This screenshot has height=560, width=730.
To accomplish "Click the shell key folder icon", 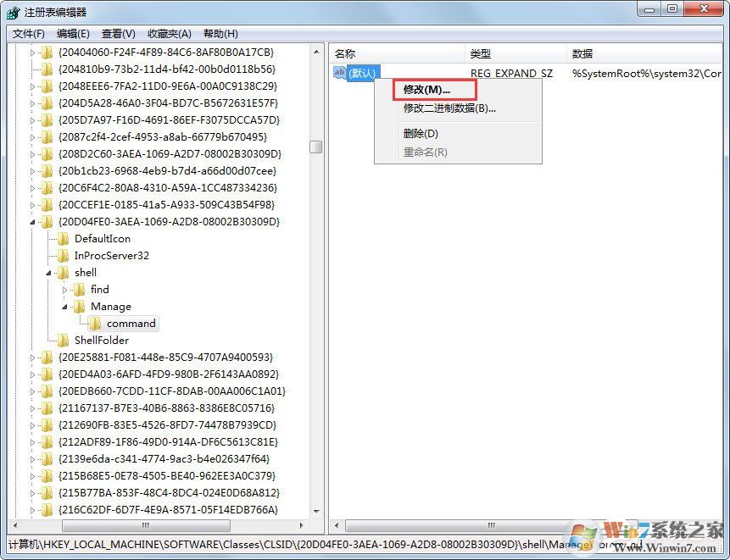I will tap(63, 272).
